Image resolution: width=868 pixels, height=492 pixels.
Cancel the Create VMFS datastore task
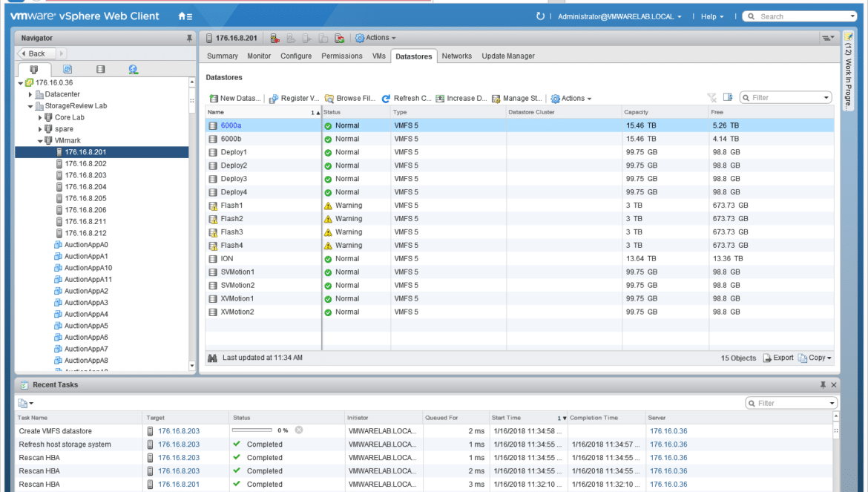(x=299, y=430)
